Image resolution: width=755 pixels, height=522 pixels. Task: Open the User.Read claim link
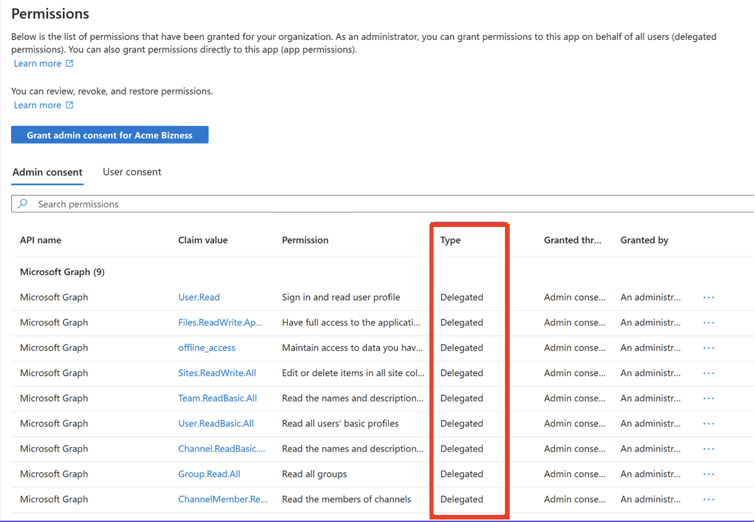[x=199, y=297]
